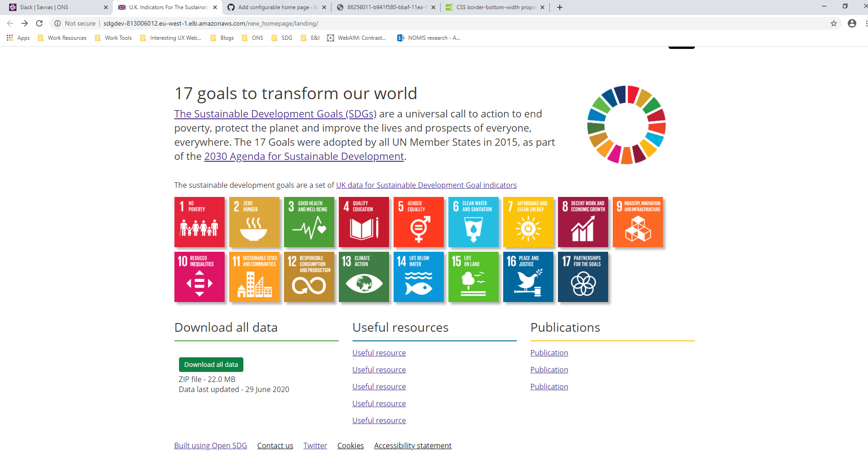Switch to Add configurable home page tab
Image resolution: width=868 pixels, height=456 pixels.
(x=277, y=7)
